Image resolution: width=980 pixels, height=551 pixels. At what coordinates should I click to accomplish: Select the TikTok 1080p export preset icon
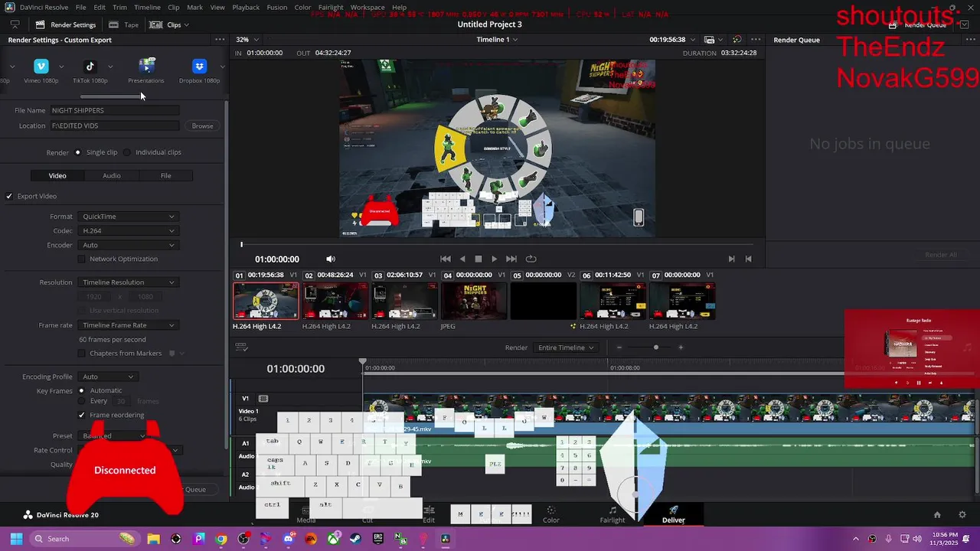point(90,67)
